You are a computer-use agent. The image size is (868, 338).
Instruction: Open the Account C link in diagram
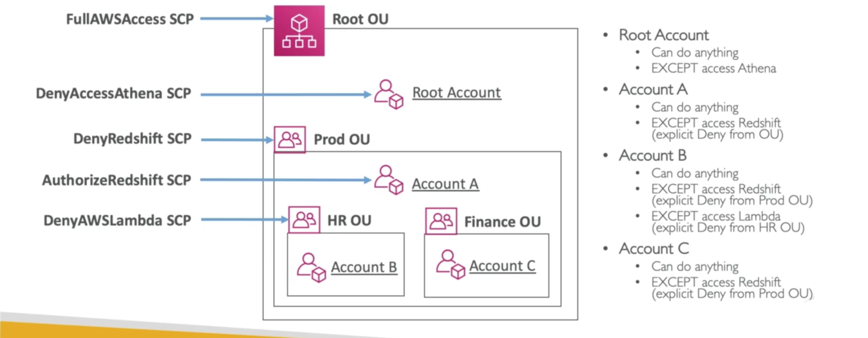(502, 266)
